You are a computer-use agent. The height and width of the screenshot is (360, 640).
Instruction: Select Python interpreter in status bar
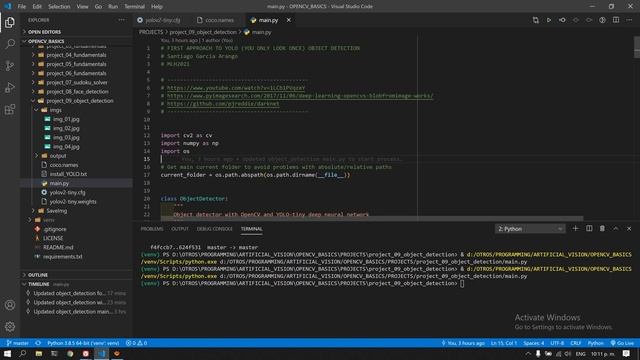[x=83, y=343]
